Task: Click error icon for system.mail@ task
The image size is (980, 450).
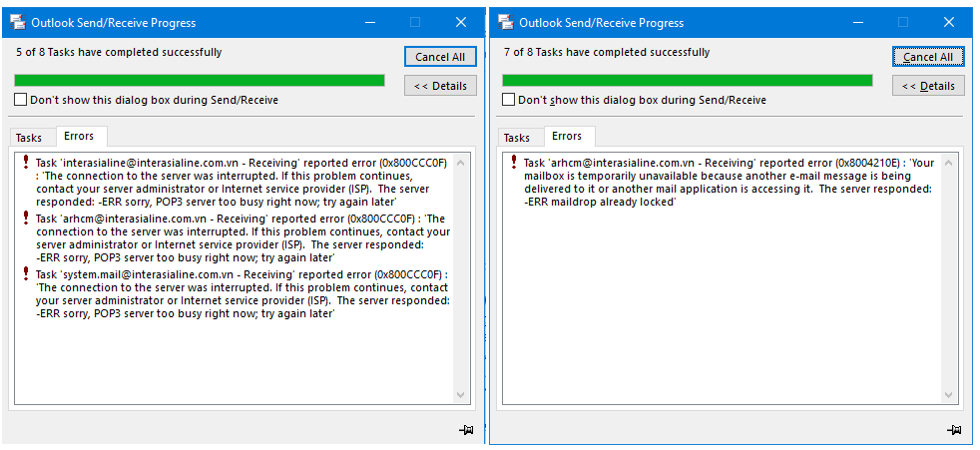Action: pyautogui.click(x=26, y=273)
